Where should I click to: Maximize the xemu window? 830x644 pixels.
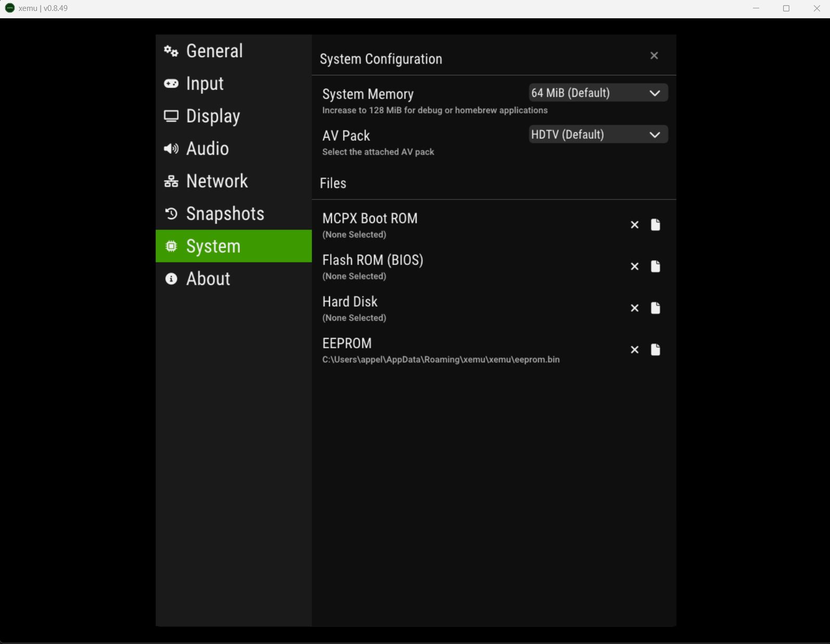(786, 8)
